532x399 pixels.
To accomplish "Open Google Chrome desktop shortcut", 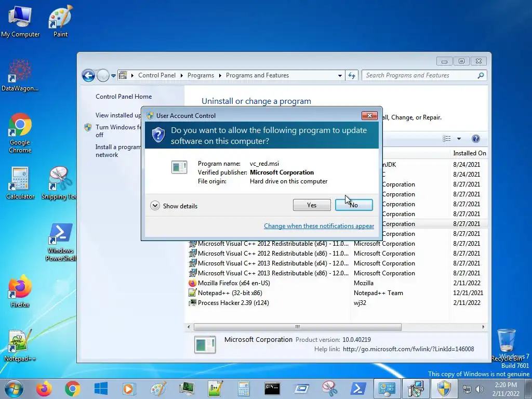I will (x=20, y=133).
